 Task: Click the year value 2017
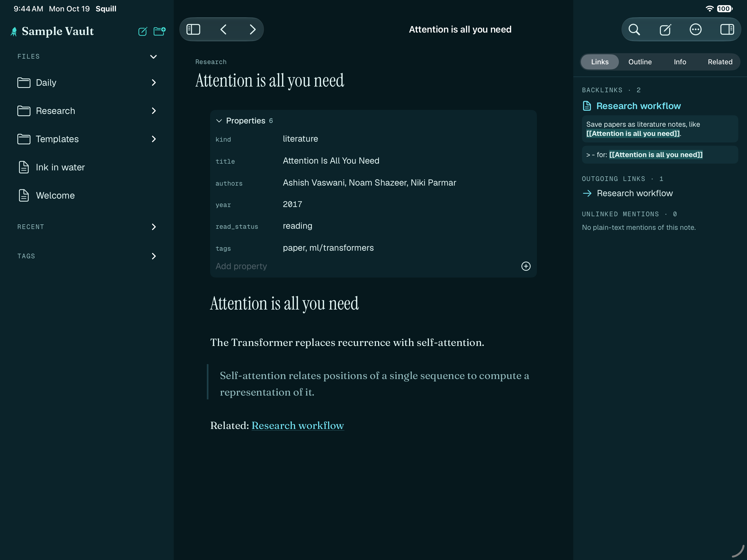point(292,204)
